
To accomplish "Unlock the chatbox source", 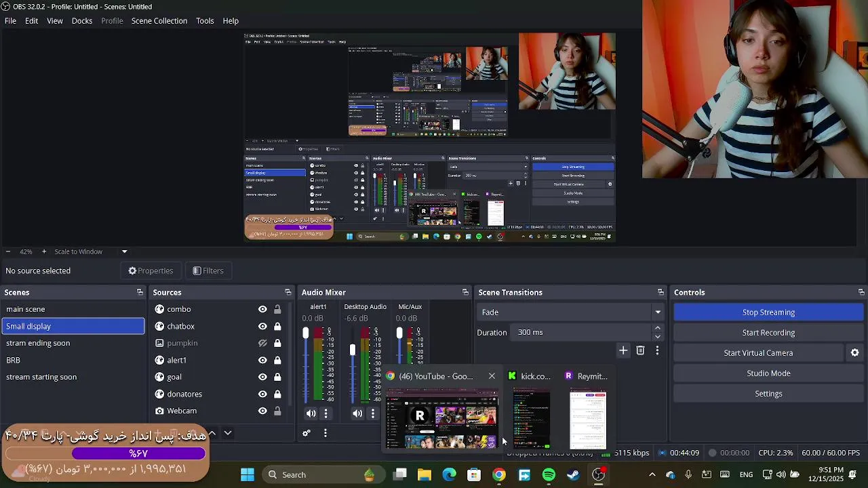I will 277,326.
